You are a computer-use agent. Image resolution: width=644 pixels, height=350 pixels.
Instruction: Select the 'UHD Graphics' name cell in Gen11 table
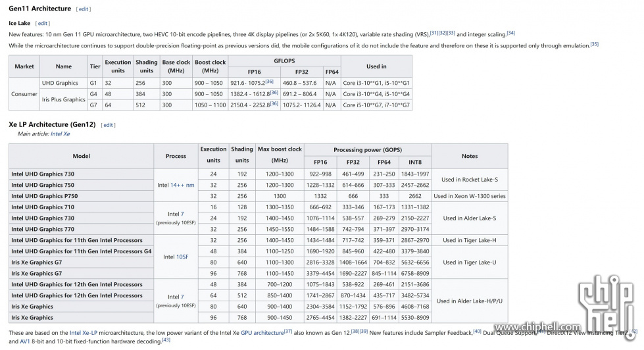pyautogui.click(x=63, y=83)
